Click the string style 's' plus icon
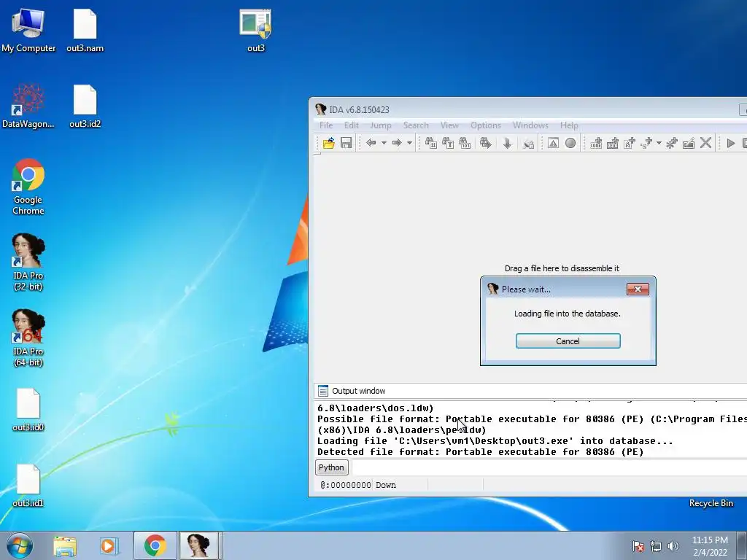The image size is (747, 560). 646,143
